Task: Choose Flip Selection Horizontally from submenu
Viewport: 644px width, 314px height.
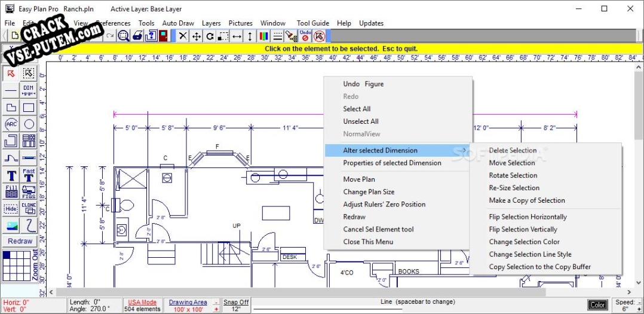Action: [528, 217]
